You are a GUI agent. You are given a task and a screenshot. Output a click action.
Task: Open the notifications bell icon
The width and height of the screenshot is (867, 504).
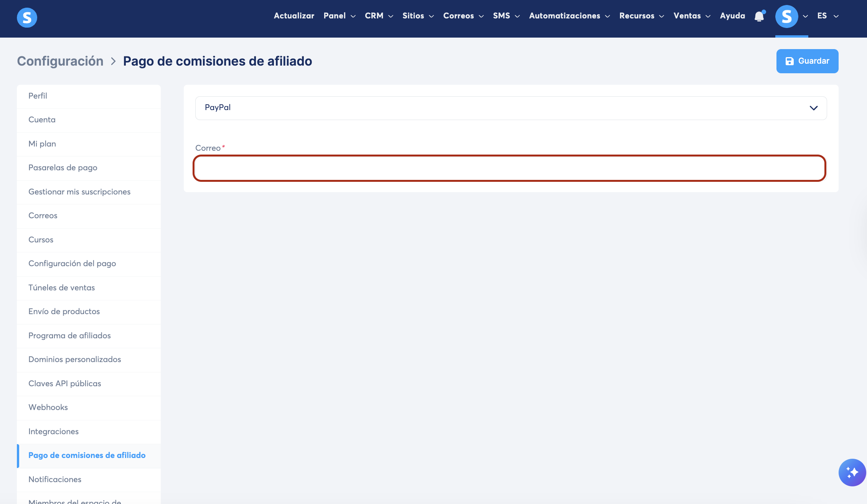[759, 16]
